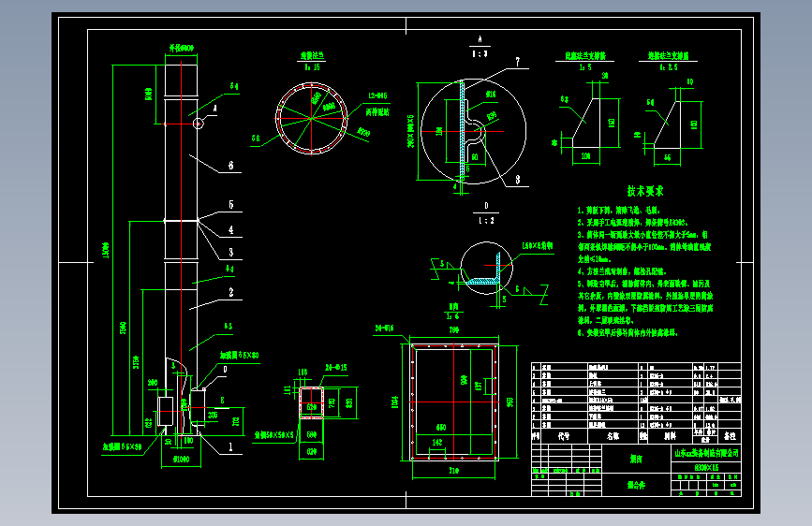Select the 450 dimension inside square flange
Viewport: 812px width, 526px height.
pyautogui.click(x=441, y=427)
